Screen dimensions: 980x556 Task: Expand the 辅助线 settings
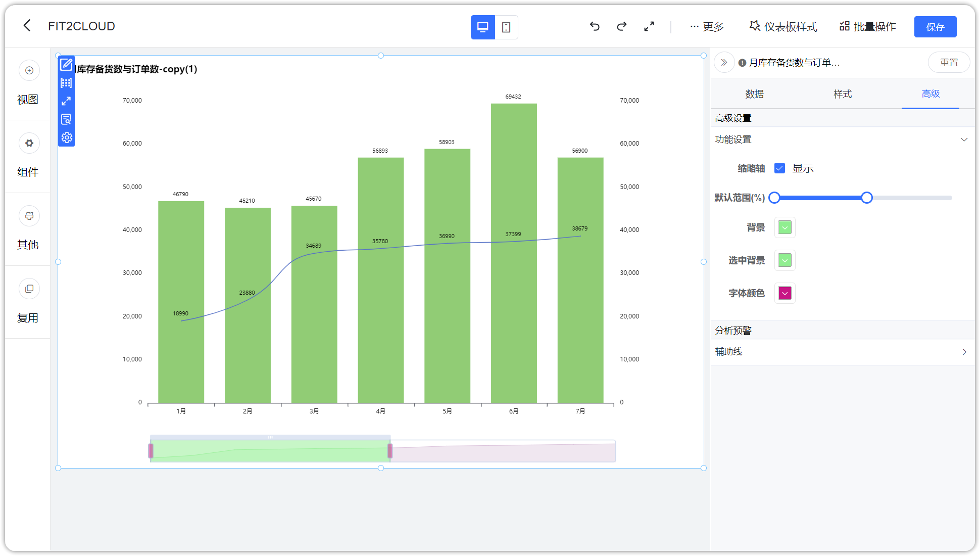964,351
